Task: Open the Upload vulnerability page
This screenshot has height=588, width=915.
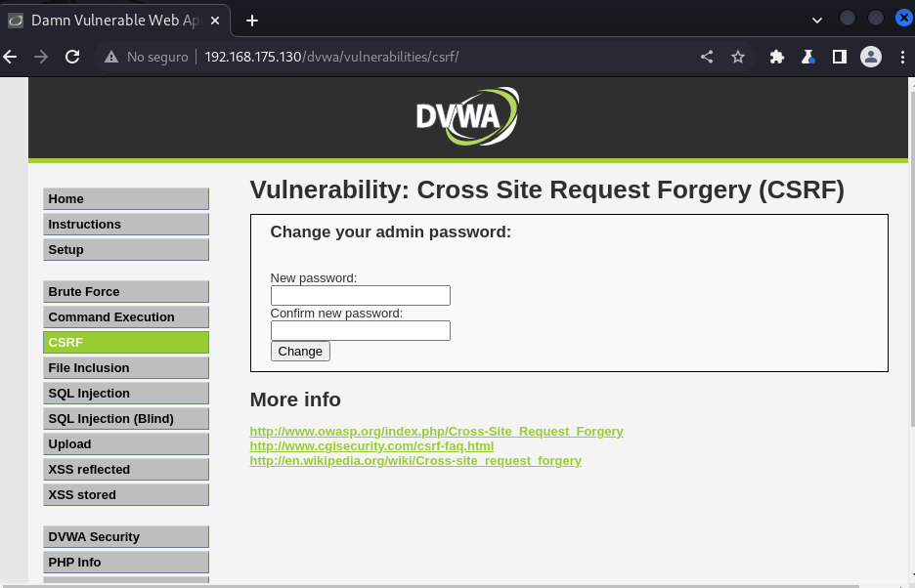Action: coord(126,443)
